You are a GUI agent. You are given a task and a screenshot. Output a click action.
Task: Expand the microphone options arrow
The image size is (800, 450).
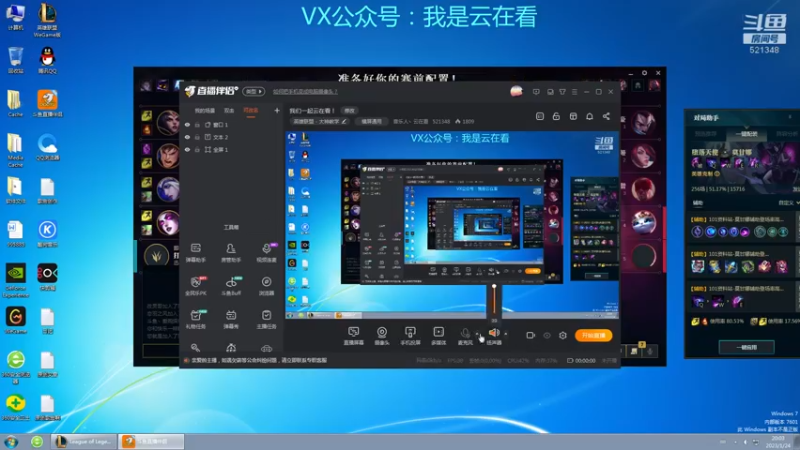point(478,334)
